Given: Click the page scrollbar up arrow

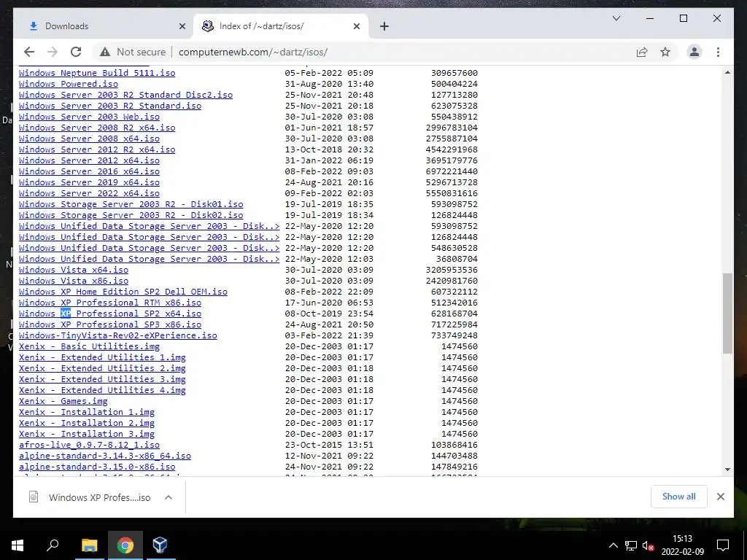Looking at the screenshot, I should (727, 72).
